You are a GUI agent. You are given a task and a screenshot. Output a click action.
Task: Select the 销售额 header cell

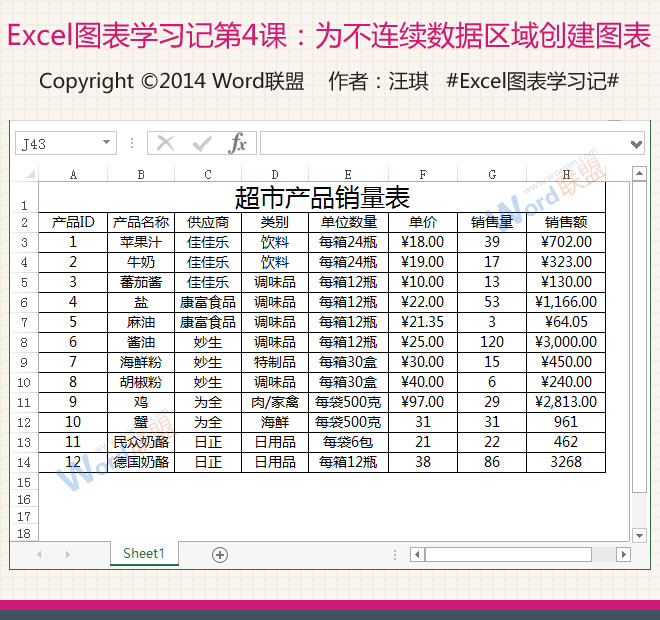(566, 222)
